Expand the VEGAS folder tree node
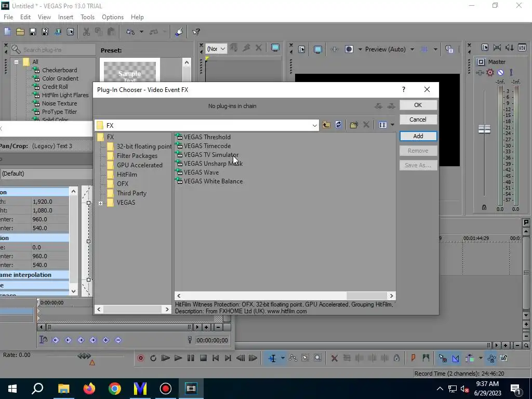 click(x=100, y=203)
